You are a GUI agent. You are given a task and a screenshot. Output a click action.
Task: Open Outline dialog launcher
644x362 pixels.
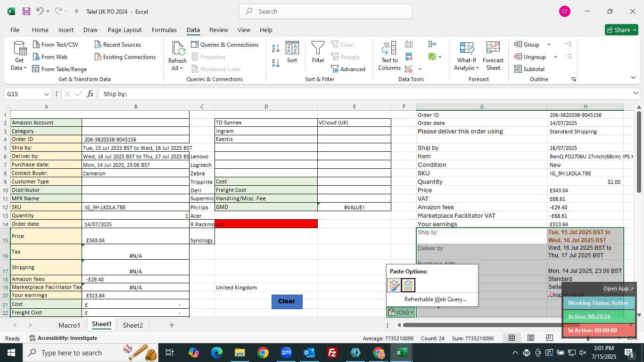tap(574, 79)
